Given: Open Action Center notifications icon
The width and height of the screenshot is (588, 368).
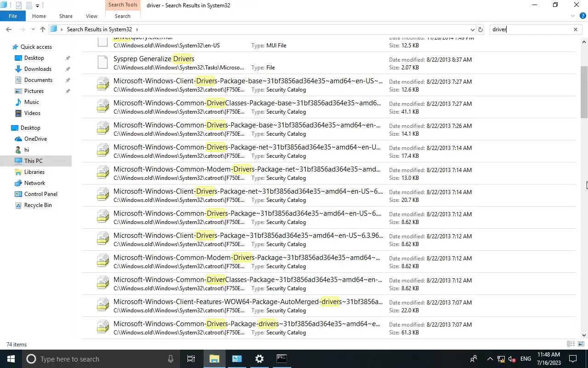Looking at the screenshot, I should pyautogui.click(x=573, y=359).
